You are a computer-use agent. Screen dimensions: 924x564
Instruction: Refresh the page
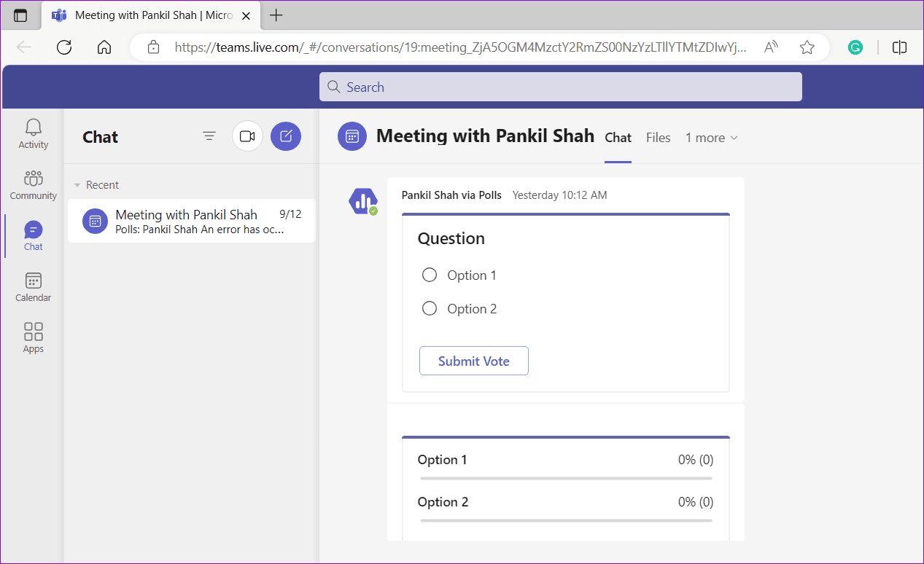pos(64,47)
